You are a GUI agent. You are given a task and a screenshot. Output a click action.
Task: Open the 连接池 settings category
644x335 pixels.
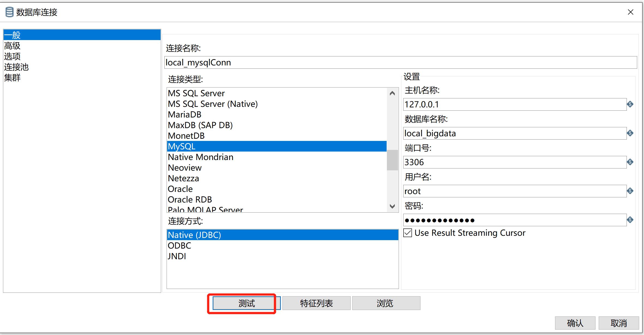[82, 67]
